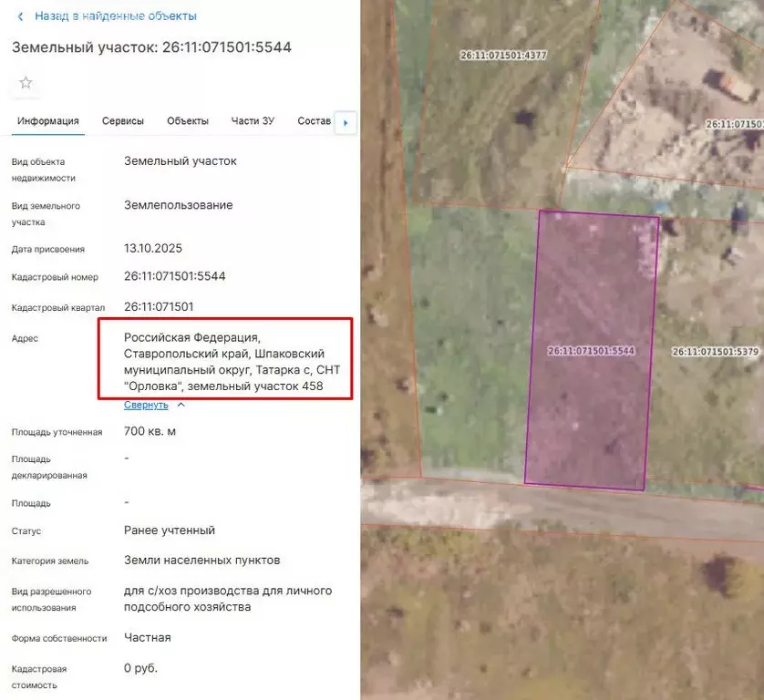Viewport: 764px width, 700px height.
Task: Open the 'Назад в найденные объекты' link
Action: point(115,16)
